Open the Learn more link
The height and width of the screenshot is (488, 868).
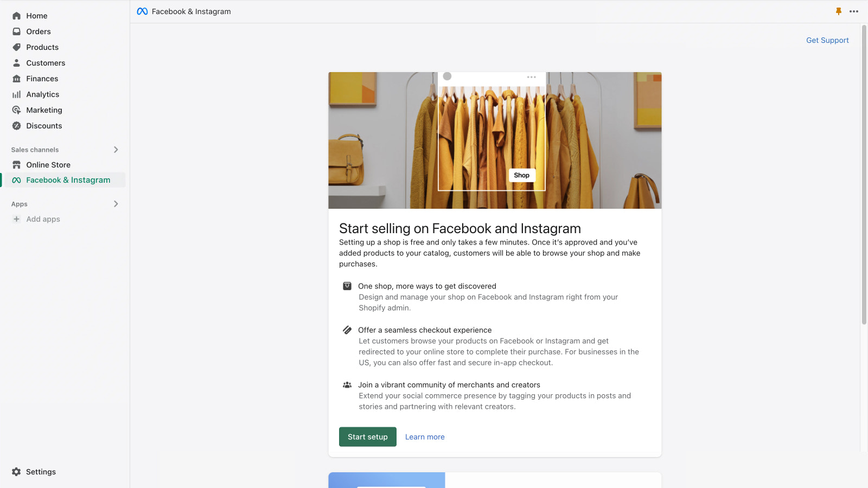[x=425, y=436]
